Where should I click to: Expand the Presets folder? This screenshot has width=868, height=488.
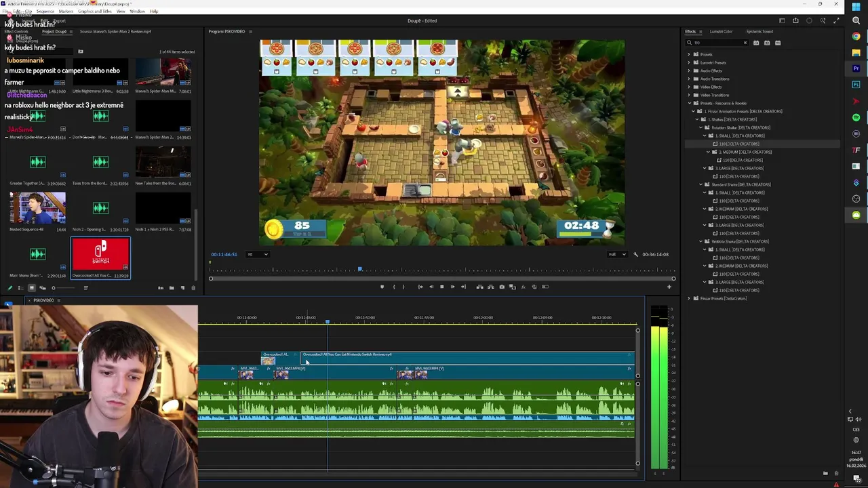click(689, 54)
